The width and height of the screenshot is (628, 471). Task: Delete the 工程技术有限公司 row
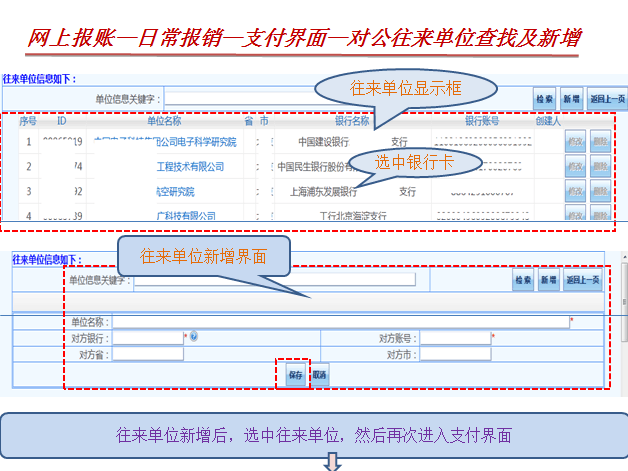tap(600, 166)
